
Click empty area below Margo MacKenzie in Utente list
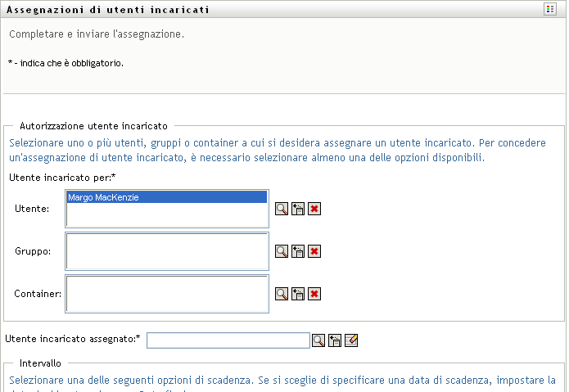166,214
